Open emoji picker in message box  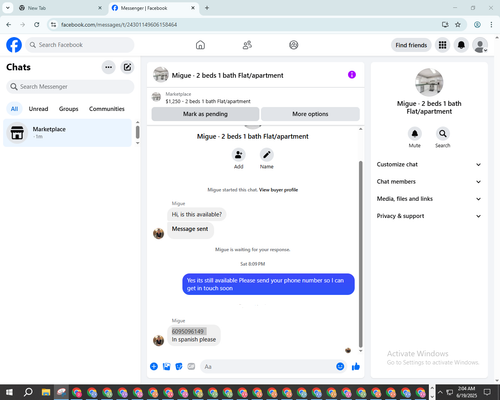click(x=340, y=367)
